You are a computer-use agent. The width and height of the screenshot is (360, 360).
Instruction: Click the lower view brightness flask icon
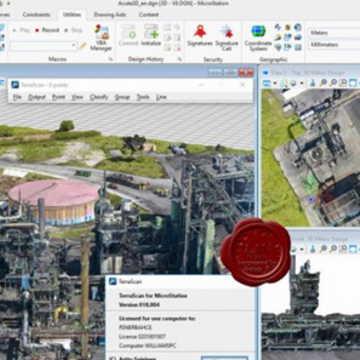(313, 249)
